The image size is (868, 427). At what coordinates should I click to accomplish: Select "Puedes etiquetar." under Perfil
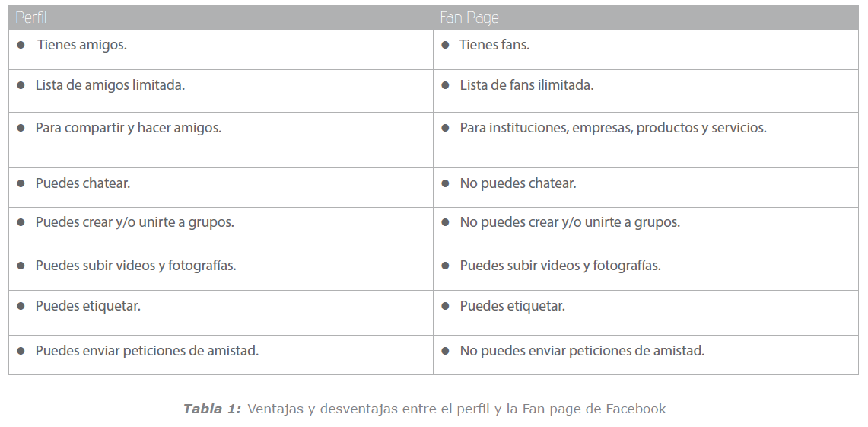[88, 306]
